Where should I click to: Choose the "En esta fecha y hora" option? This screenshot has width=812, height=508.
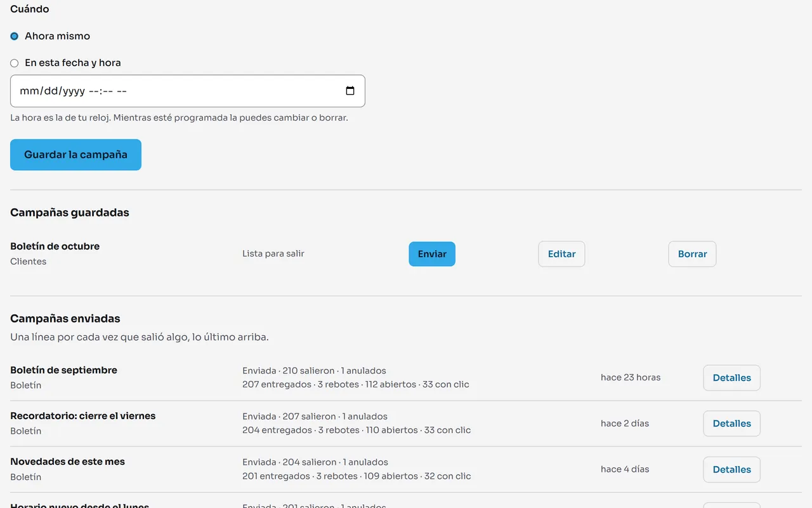(x=14, y=63)
